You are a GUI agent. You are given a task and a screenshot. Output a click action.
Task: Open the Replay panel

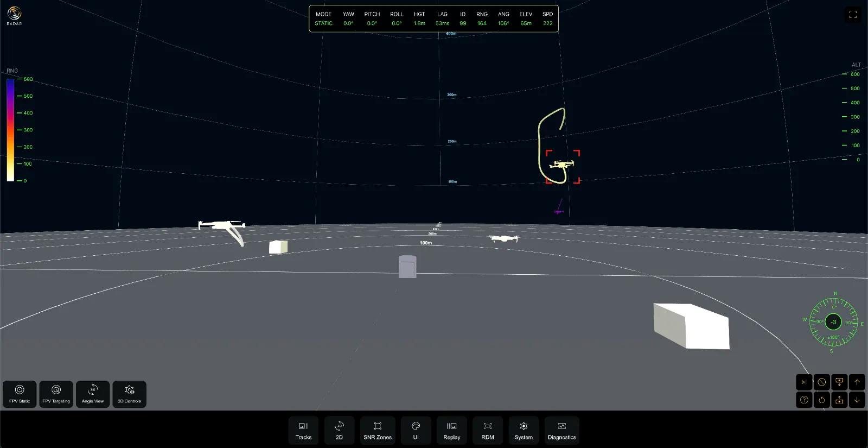point(451,430)
